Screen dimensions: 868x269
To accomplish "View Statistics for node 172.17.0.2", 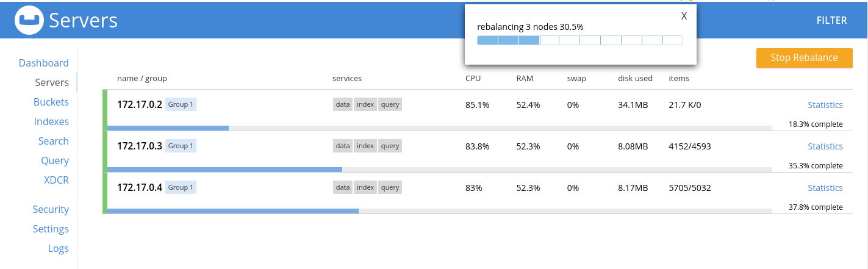I will (x=825, y=105).
